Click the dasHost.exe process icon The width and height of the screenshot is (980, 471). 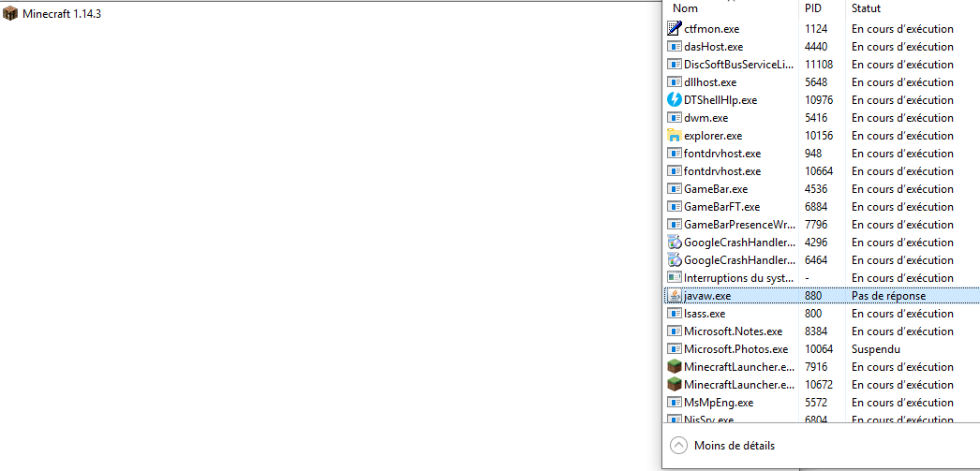point(674,46)
